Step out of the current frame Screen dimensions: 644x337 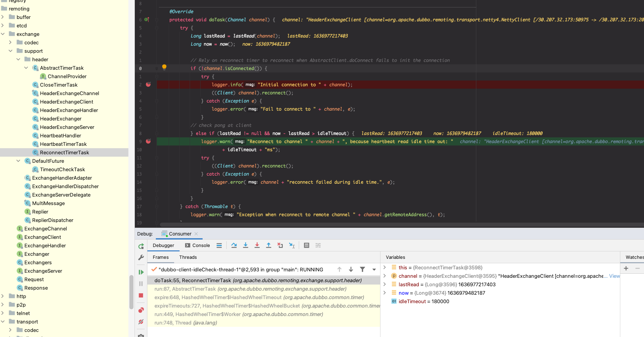pos(269,245)
